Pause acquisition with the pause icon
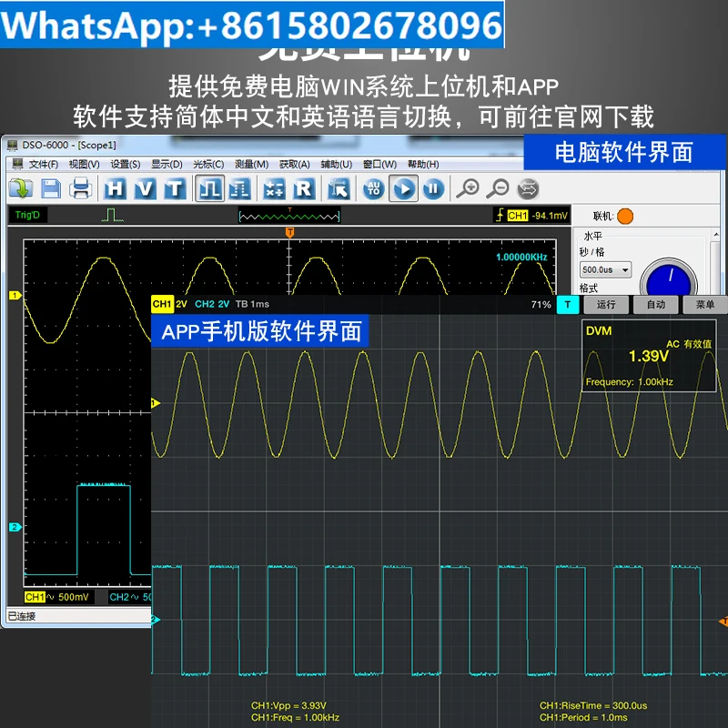Viewport: 728px width, 728px height. tap(434, 189)
